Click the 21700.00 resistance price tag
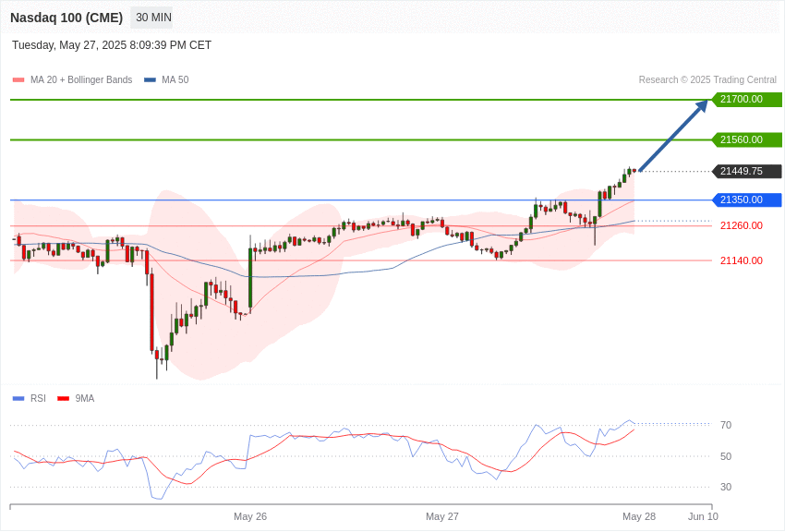 pos(747,99)
